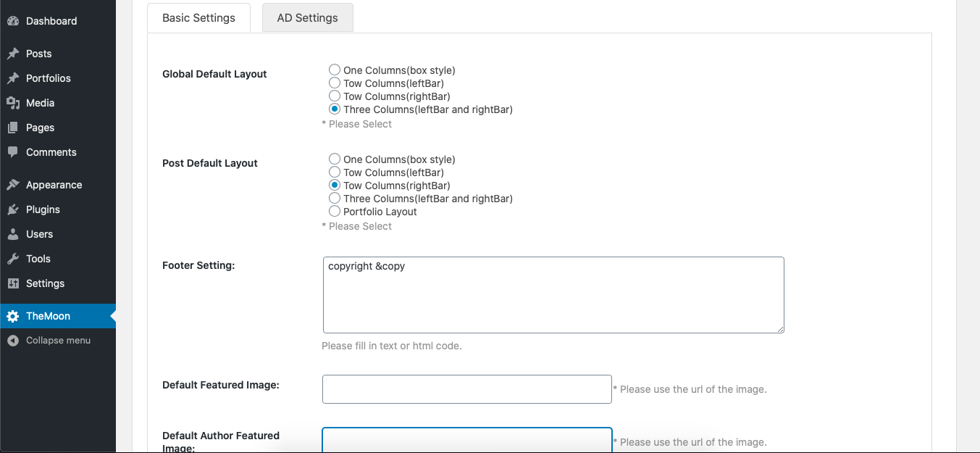Click the Tools wrench icon
The height and width of the screenshot is (453, 980).
(12, 259)
